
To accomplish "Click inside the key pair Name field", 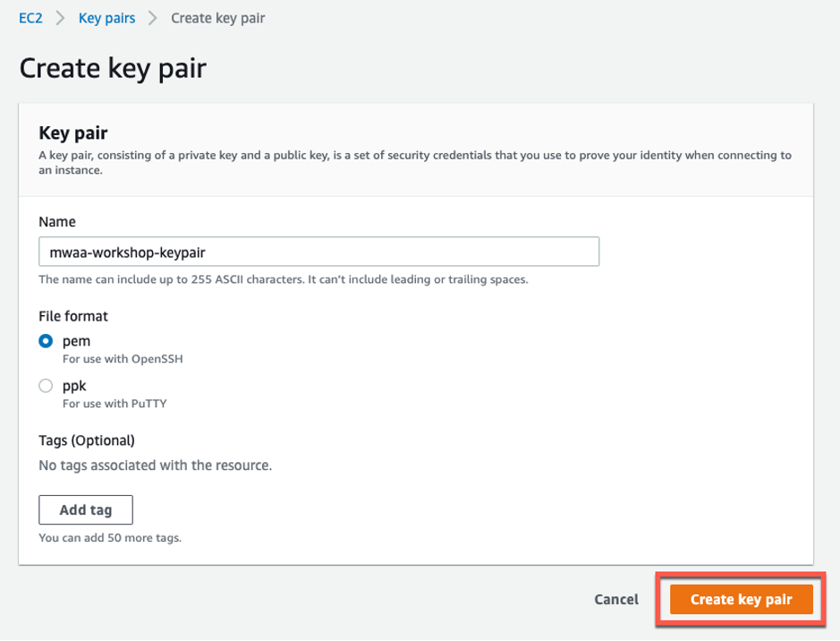I will coord(318,252).
